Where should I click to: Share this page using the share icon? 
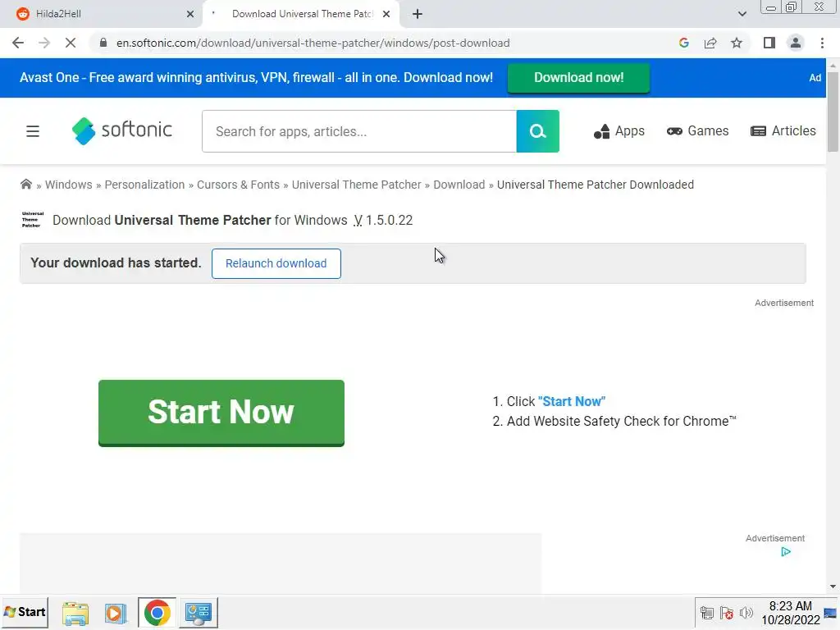click(710, 43)
